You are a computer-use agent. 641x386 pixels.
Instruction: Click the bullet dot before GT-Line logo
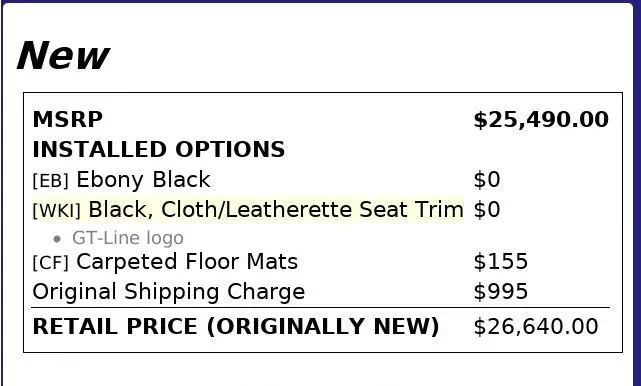pos(57,239)
